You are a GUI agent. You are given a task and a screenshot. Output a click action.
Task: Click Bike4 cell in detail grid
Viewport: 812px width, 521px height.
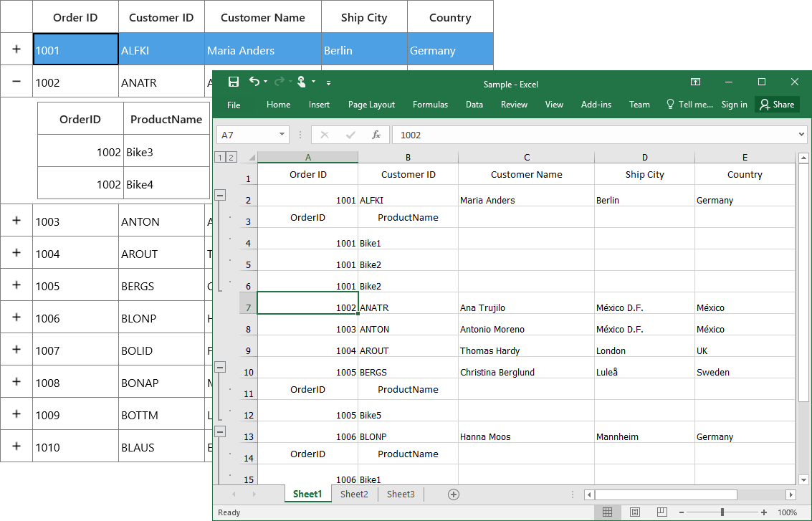coord(167,184)
